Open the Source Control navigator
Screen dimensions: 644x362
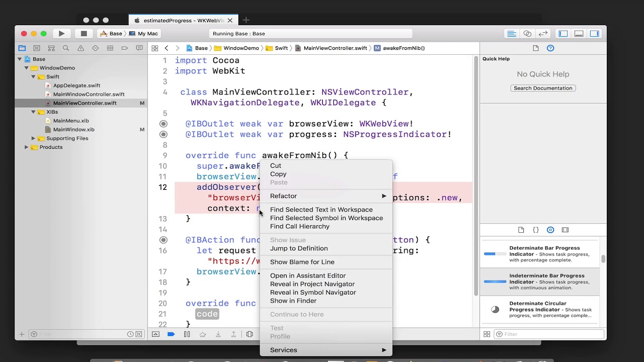click(x=36, y=48)
